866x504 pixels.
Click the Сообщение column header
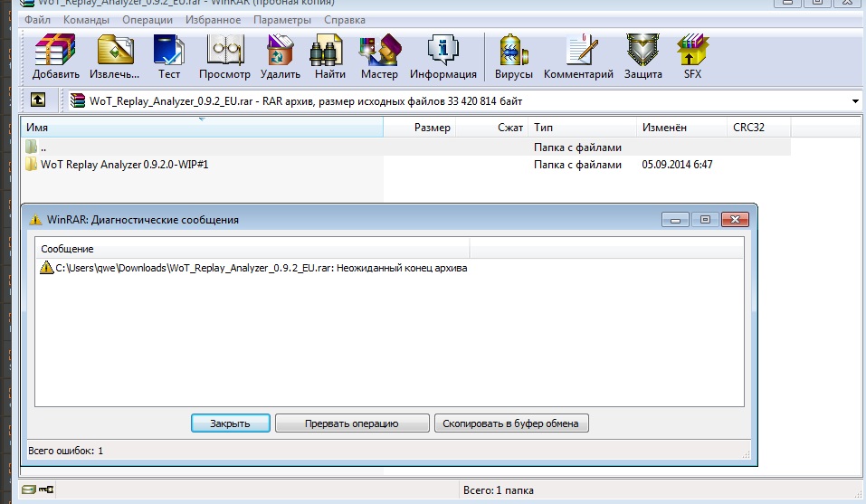point(252,249)
